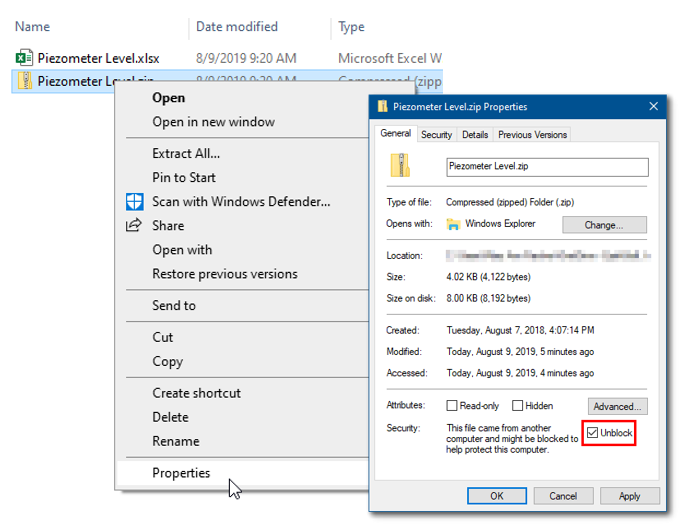This screenshot has height=529, width=683.
Task: Sort by Date modified column header
Action: tap(237, 27)
